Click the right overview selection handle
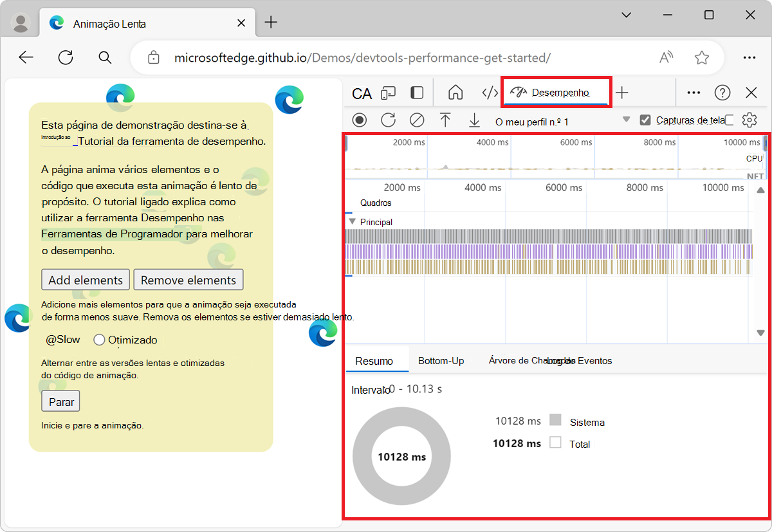The height and width of the screenshot is (532, 772). 765,144
